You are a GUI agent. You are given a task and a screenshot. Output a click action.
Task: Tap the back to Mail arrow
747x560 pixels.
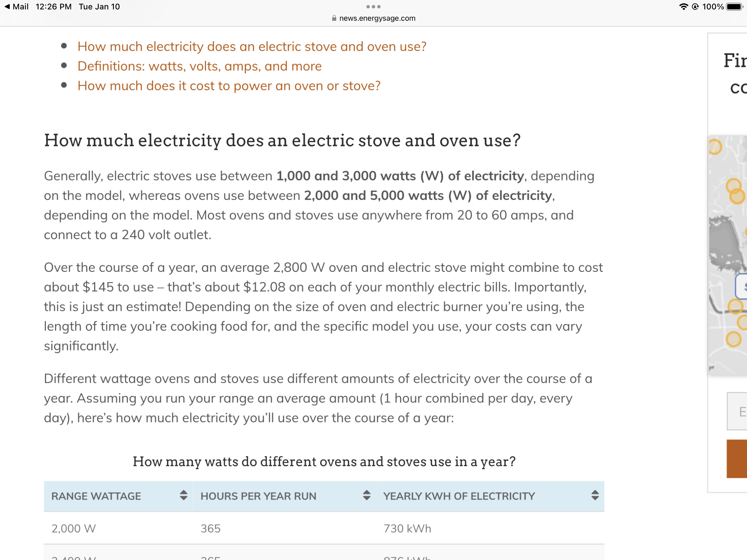click(x=7, y=7)
